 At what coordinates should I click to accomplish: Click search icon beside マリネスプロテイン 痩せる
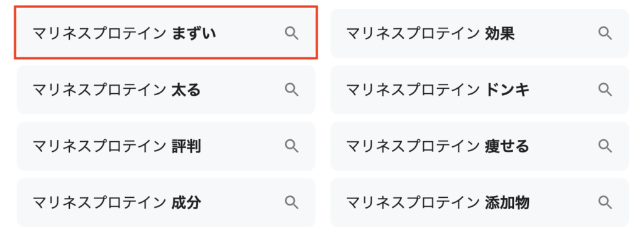click(605, 146)
